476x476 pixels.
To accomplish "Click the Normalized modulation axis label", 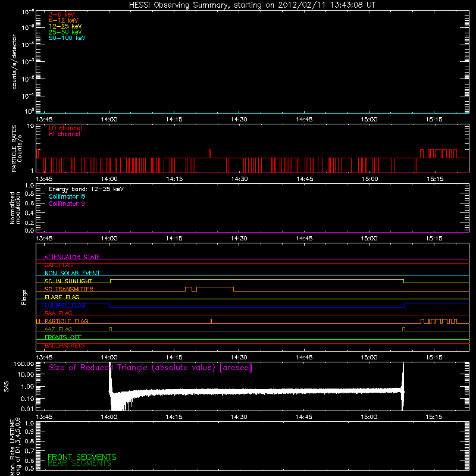I will tap(15, 208).
